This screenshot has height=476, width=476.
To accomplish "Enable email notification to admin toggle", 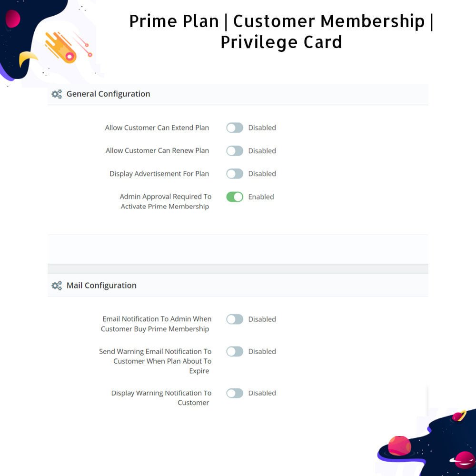I will coord(234,319).
